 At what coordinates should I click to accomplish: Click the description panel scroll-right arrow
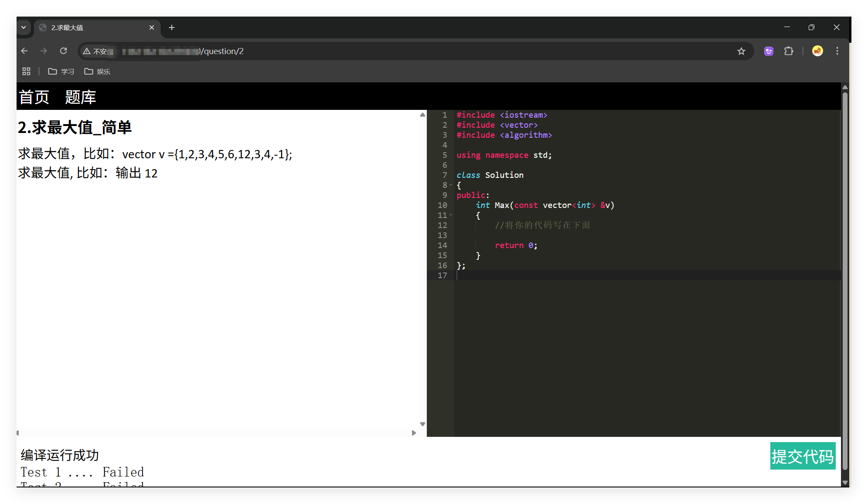click(414, 433)
